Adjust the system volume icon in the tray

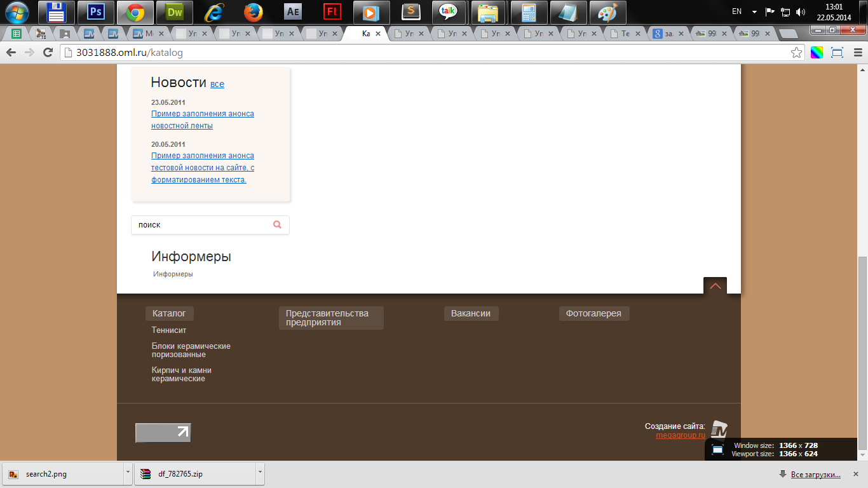click(x=801, y=12)
